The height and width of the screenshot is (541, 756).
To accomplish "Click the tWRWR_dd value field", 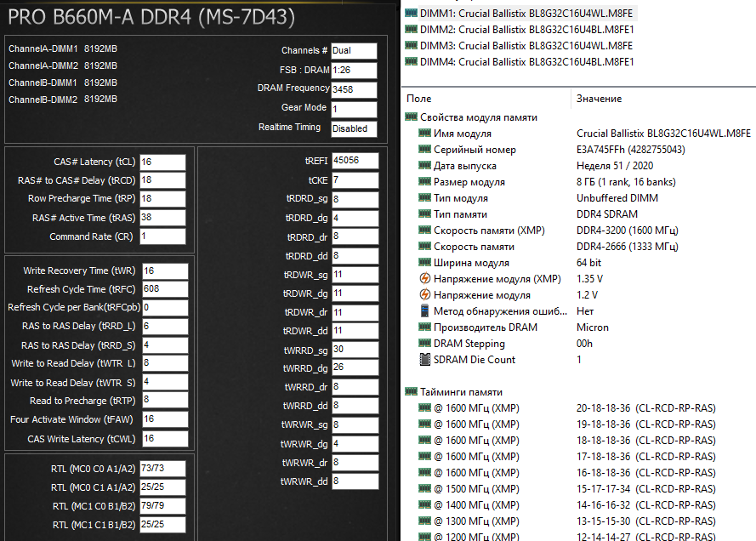I will pos(355,481).
